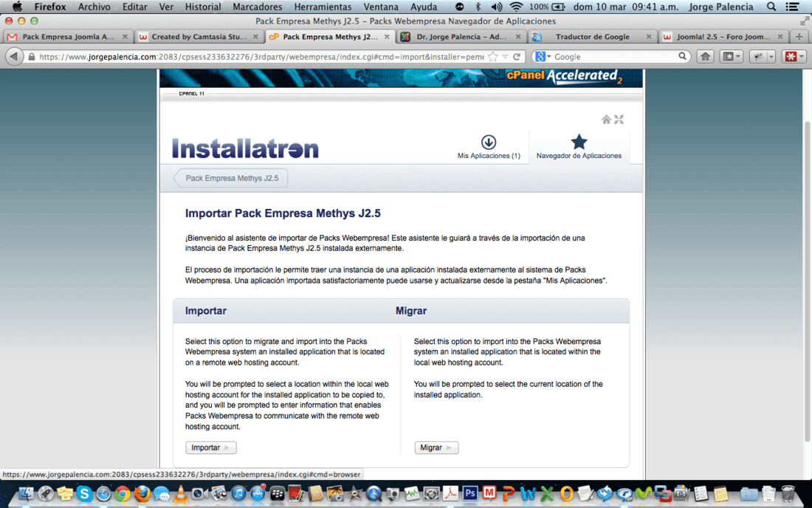
Task: Open VLC cone icon in dock
Action: (180, 494)
